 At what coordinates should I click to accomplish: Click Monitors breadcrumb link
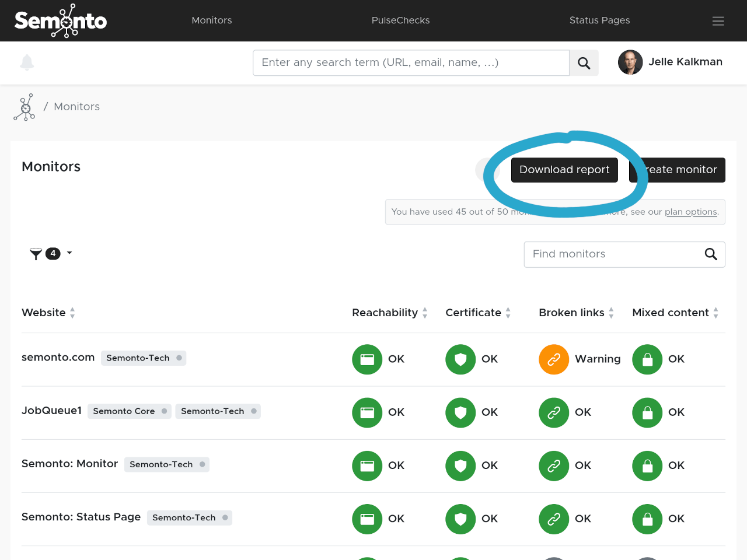point(76,107)
